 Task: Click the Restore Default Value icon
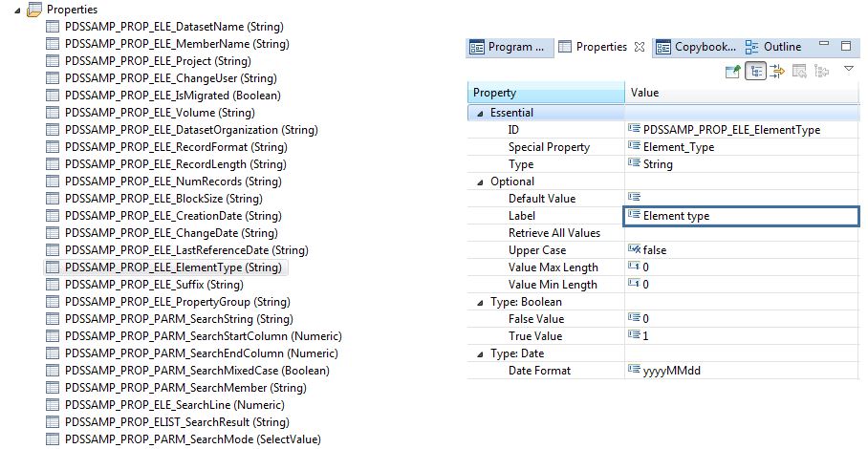(x=798, y=71)
